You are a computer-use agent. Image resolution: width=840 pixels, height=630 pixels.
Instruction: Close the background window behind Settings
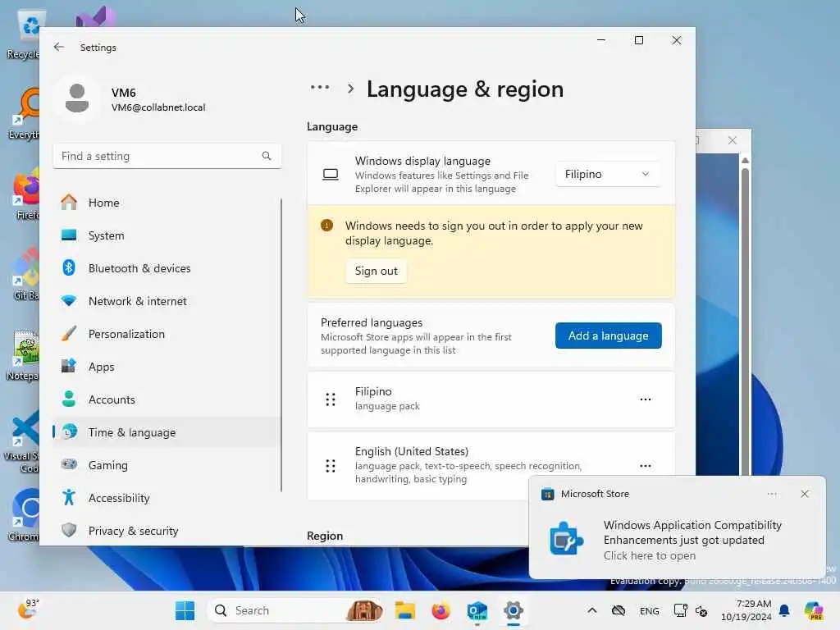coord(732,140)
